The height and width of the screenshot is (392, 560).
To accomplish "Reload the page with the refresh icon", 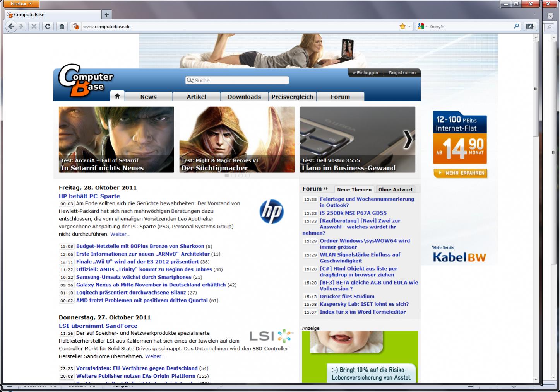I will click(48, 26).
